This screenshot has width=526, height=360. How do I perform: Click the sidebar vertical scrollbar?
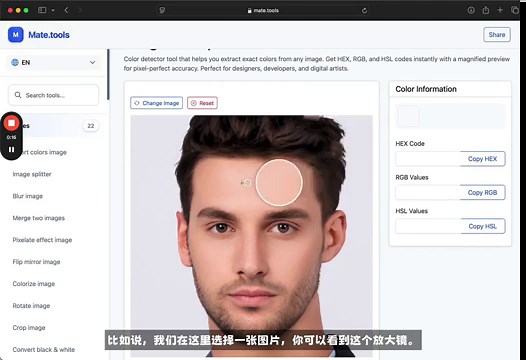(x=108, y=74)
